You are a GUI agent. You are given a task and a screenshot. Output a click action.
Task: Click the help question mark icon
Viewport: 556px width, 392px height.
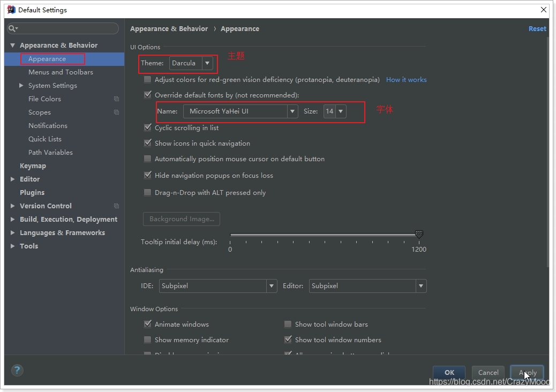(17, 371)
